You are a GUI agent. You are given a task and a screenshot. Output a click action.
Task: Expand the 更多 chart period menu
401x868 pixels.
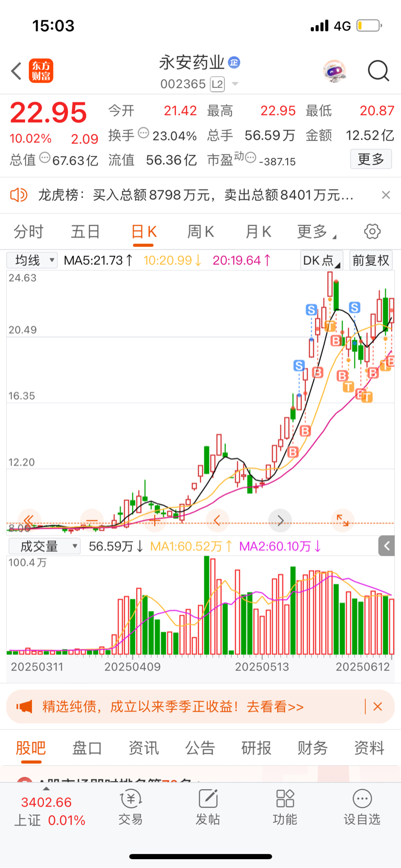[x=316, y=232]
